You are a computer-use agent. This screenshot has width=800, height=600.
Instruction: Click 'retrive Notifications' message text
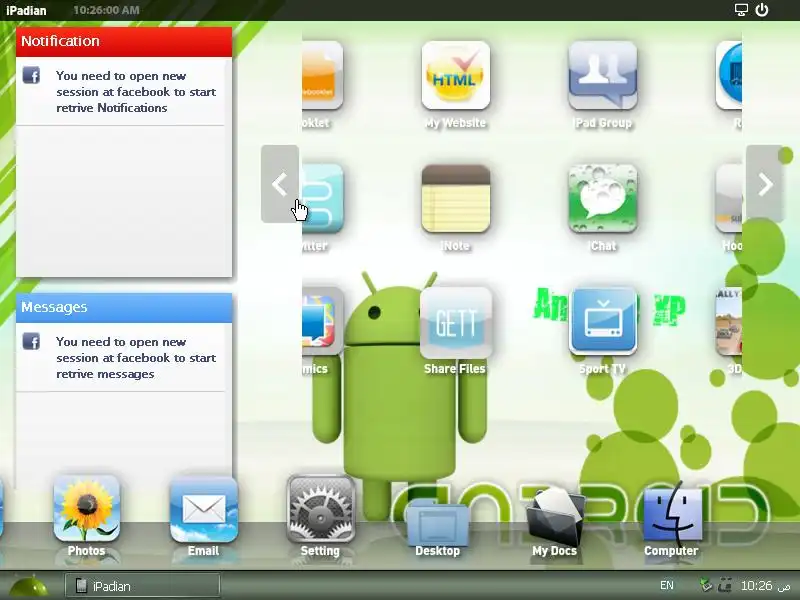click(112, 108)
